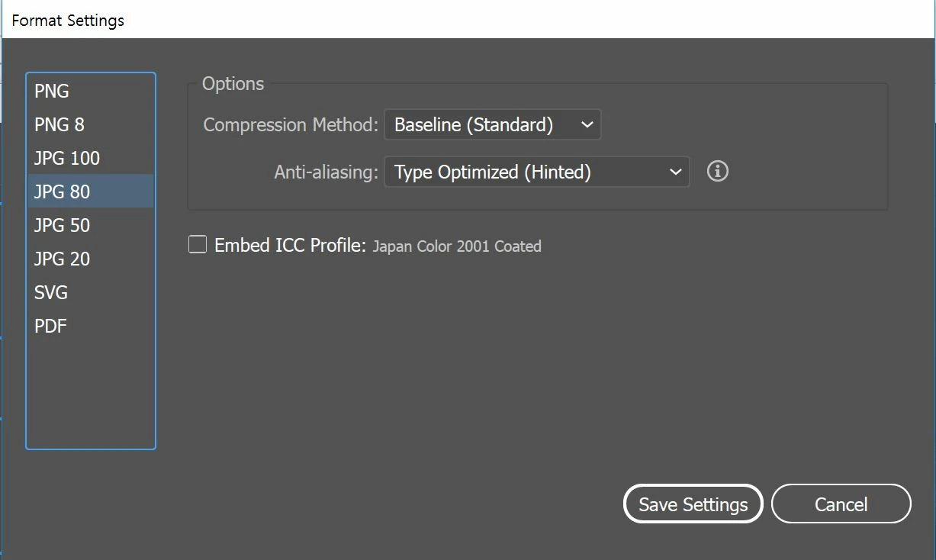Choose JPG 20 format
This screenshot has height=560, width=936.
91,259
